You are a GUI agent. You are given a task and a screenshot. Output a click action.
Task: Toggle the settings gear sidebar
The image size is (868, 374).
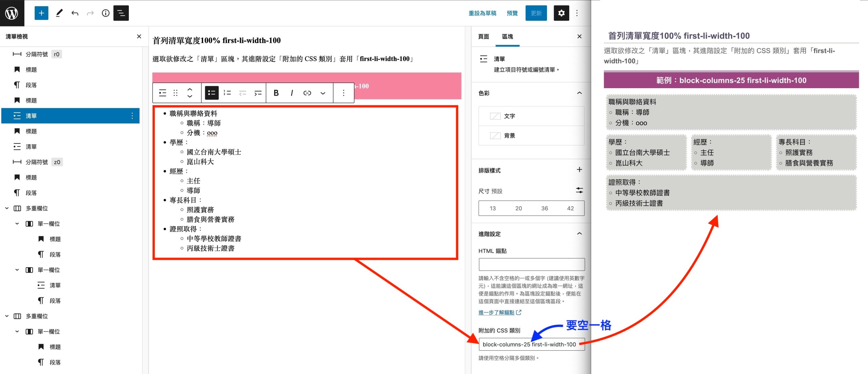click(x=561, y=13)
